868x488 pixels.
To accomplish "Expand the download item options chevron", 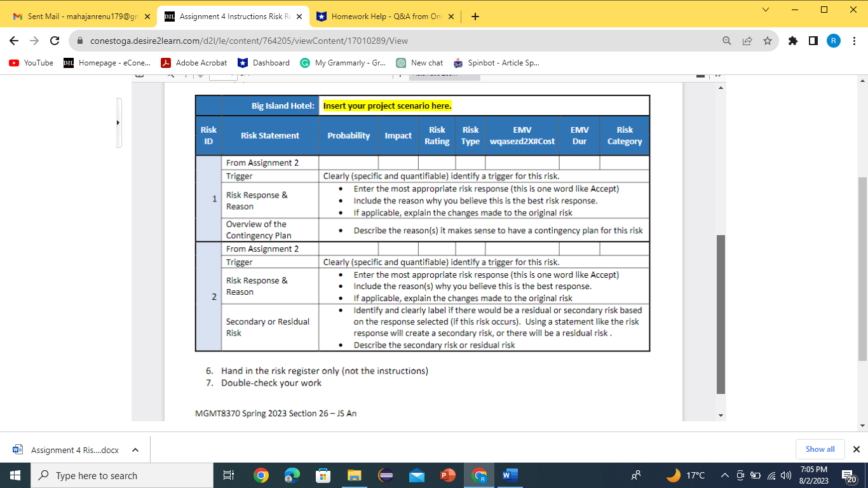I will [x=135, y=449].
